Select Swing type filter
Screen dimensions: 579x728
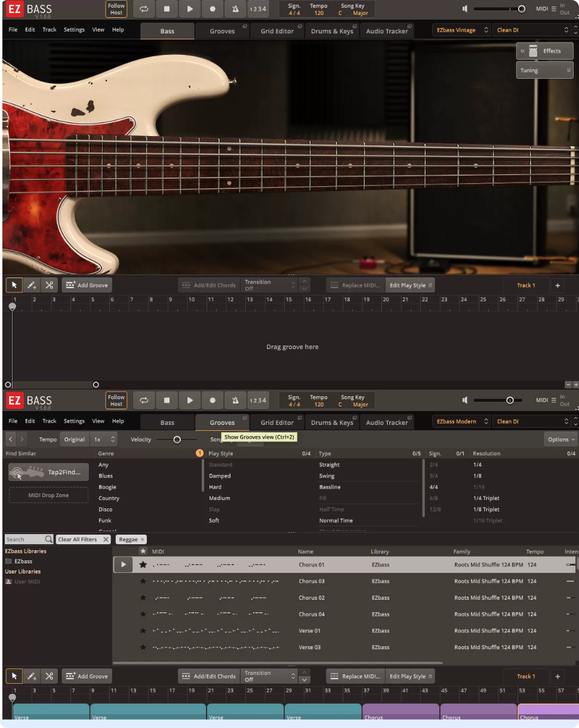click(327, 476)
